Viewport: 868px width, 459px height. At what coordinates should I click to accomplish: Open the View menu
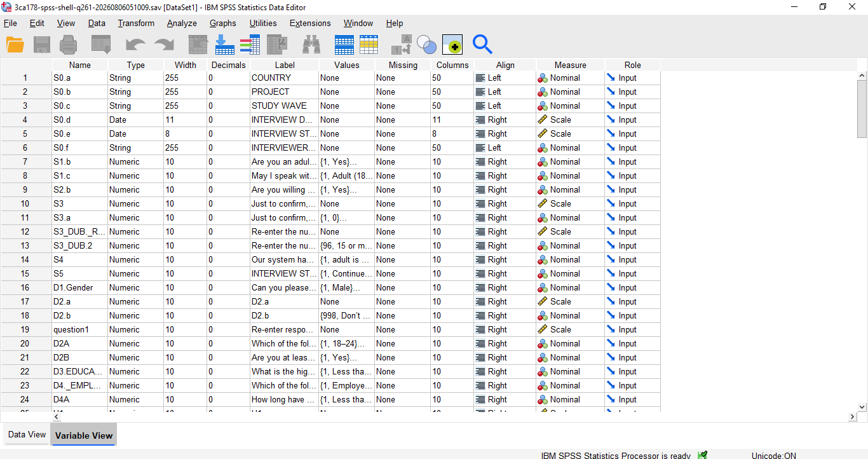[x=66, y=23]
